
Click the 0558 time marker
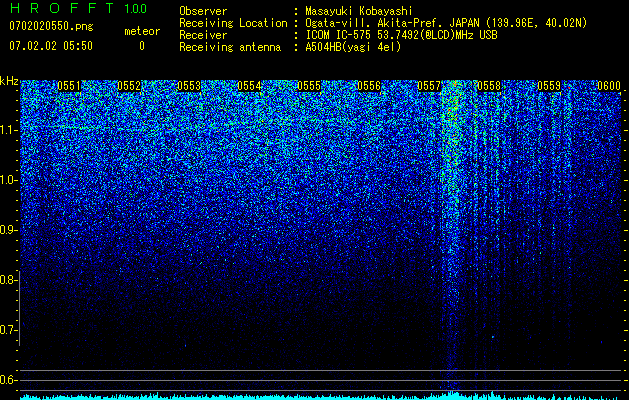click(x=489, y=86)
